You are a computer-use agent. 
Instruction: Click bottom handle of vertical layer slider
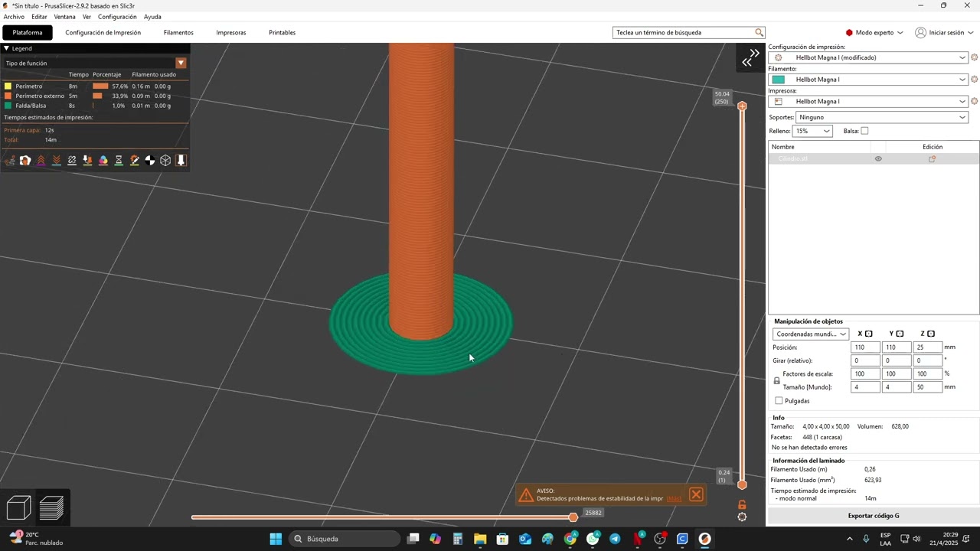pos(742,484)
